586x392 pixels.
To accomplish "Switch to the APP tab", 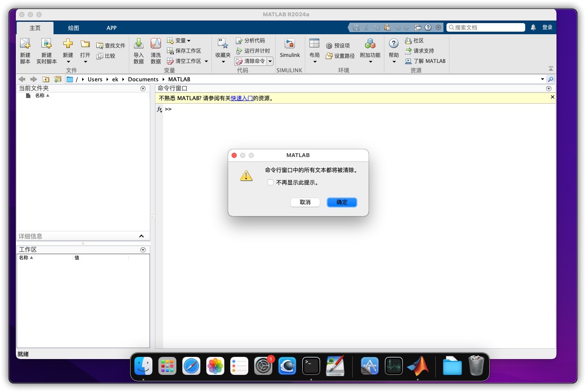I will pos(112,28).
